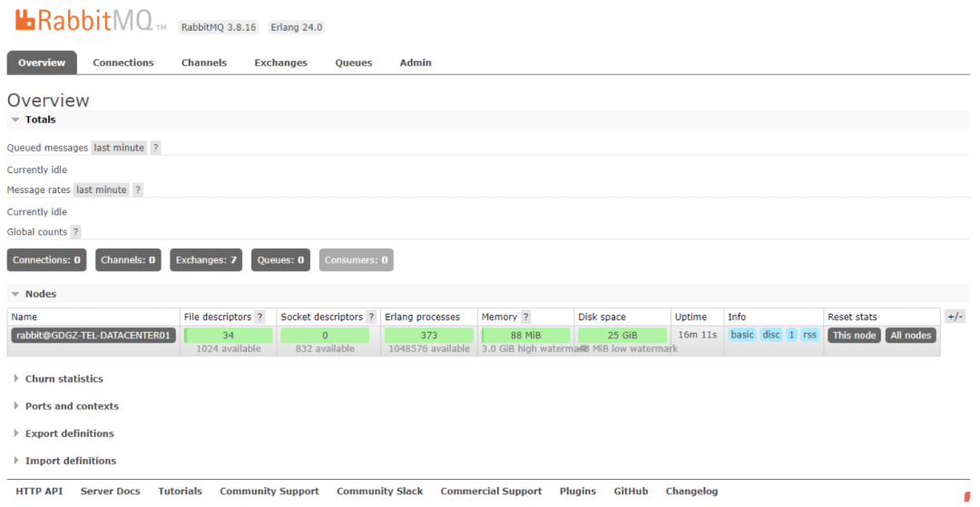Click the basic info tag

pyautogui.click(x=742, y=335)
